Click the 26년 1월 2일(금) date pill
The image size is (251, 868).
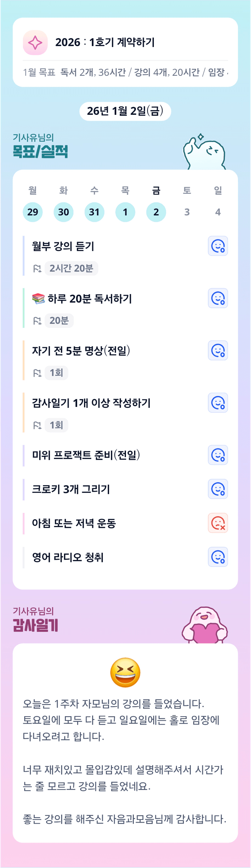click(x=125, y=111)
